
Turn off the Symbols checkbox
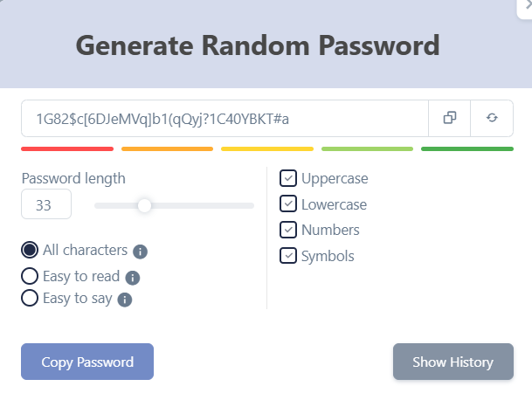(x=288, y=256)
